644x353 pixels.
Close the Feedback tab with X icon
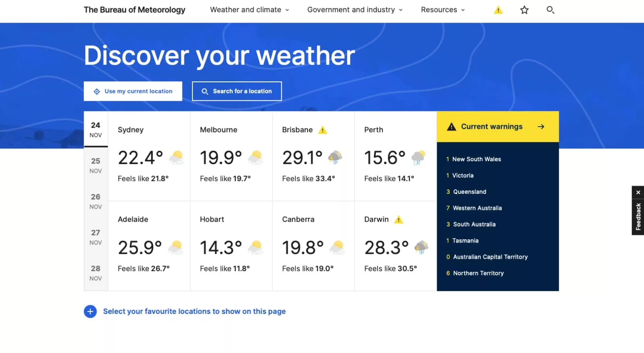click(638, 193)
